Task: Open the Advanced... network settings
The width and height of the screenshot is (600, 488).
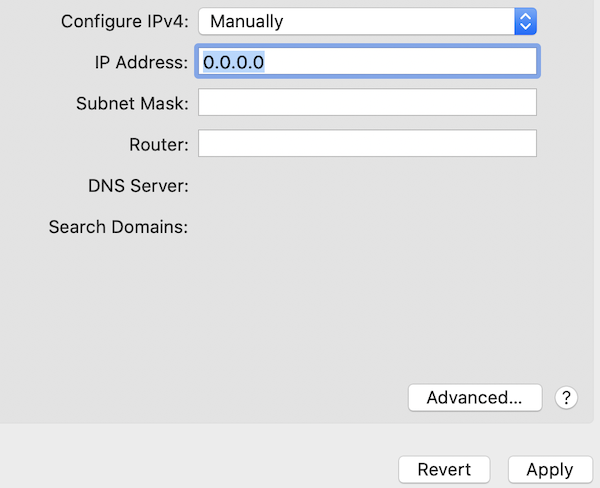Action: coord(475,398)
